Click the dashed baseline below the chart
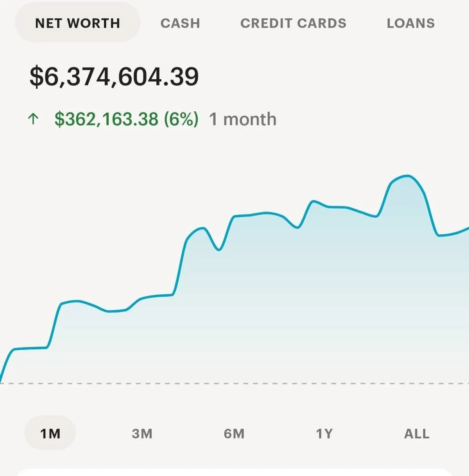 234,383
